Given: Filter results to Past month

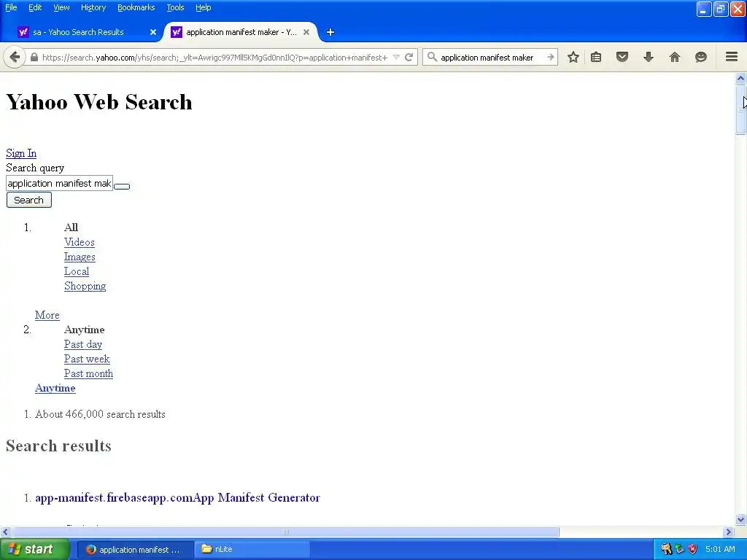Looking at the screenshot, I should click(x=88, y=374).
